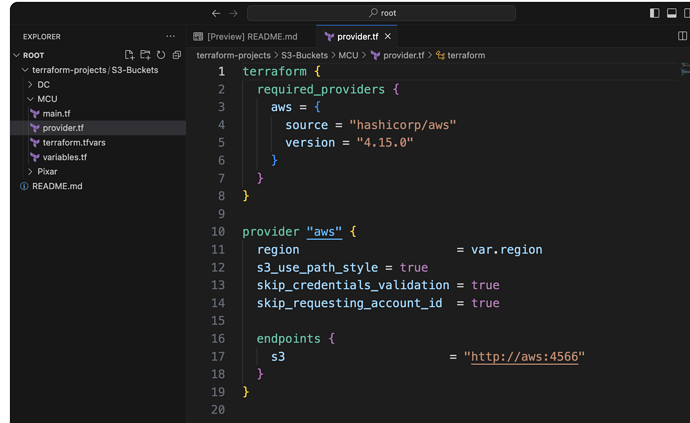This screenshot has width=690, height=423.
Task: Expand the Pixar folder
Action: 30,172
